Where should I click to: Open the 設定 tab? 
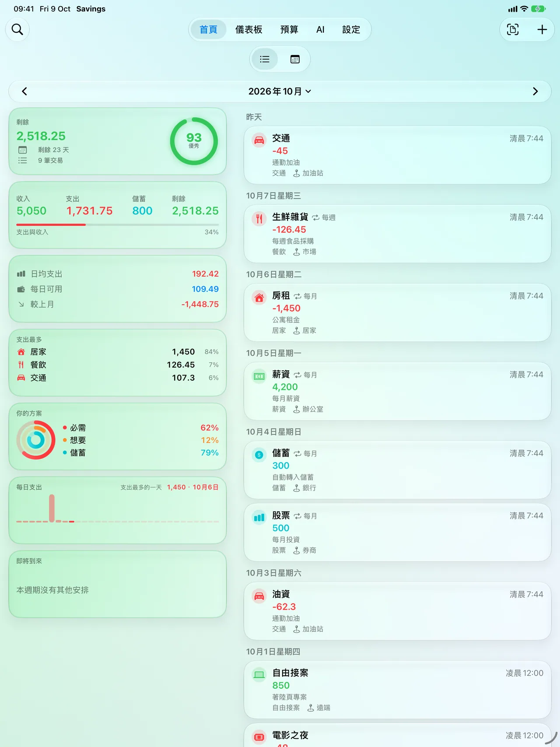pos(351,29)
